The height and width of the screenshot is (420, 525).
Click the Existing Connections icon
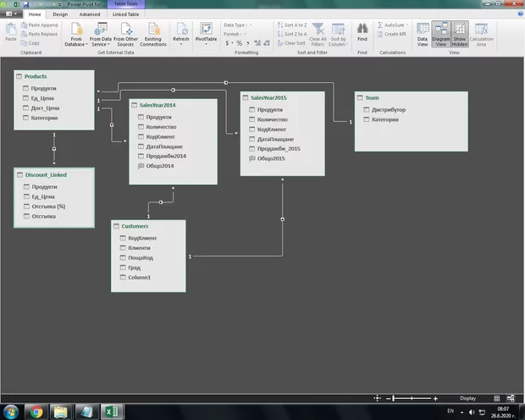click(x=153, y=34)
